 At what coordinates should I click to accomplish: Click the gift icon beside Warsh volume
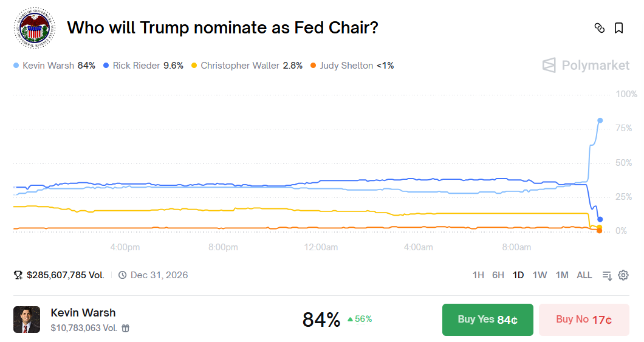pyautogui.click(x=126, y=328)
